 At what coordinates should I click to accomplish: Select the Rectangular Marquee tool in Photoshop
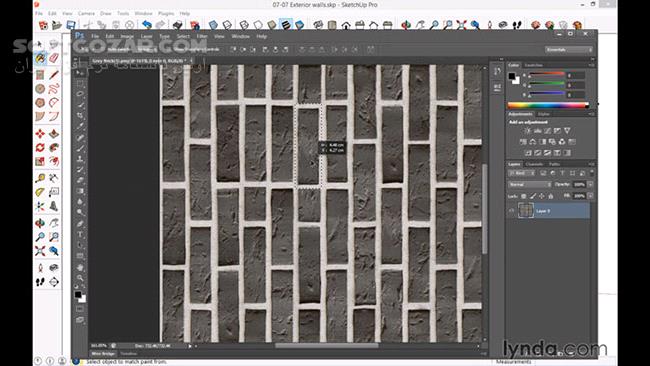[80, 83]
